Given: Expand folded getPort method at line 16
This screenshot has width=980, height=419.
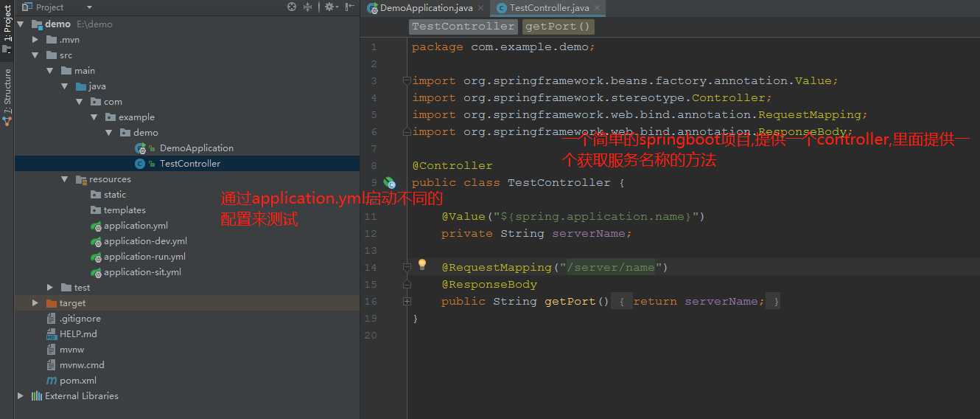Looking at the screenshot, I should tap(406, 301).
